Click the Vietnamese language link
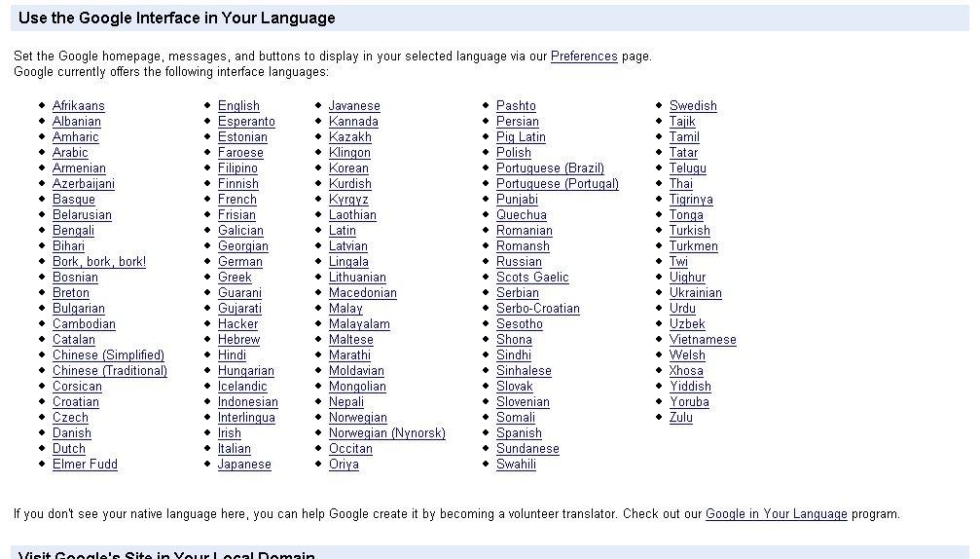 [703, 340]
